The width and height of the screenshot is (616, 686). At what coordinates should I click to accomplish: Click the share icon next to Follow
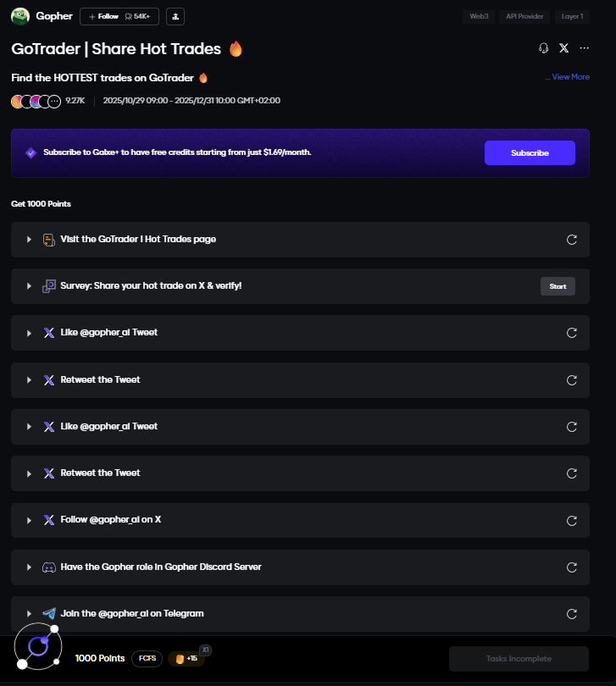click(x=175, y=16)
